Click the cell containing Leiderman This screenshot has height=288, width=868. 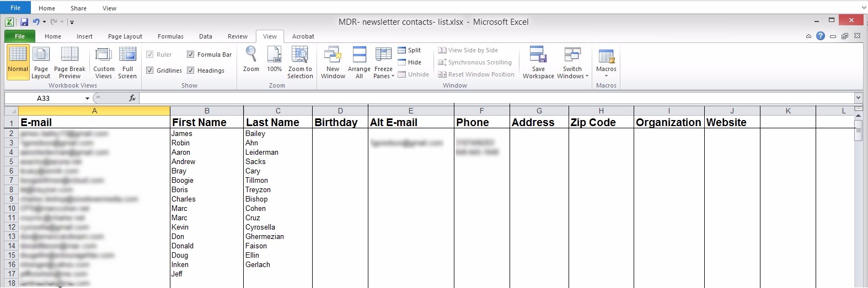pos(278,152)
